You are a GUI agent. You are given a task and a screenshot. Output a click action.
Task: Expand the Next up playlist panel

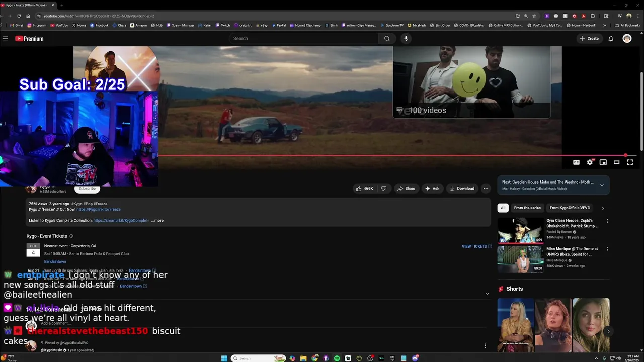click(x=602, y=185)
